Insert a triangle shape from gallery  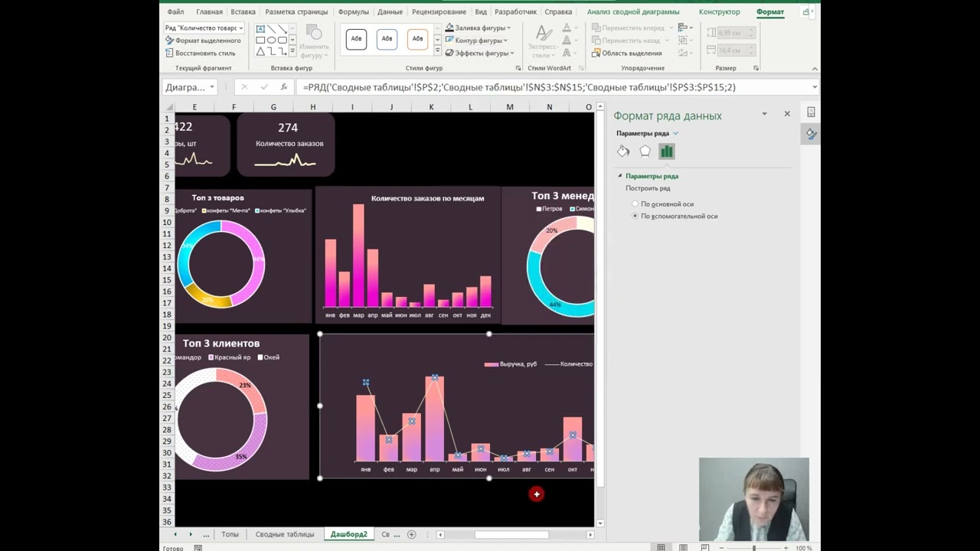[260, 52]
